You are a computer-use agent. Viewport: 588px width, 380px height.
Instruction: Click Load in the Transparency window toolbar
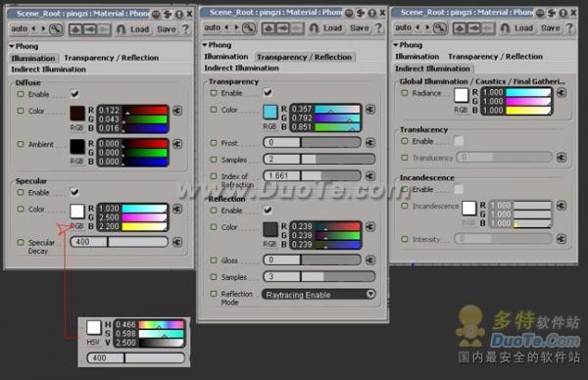[x=332, y=28]
